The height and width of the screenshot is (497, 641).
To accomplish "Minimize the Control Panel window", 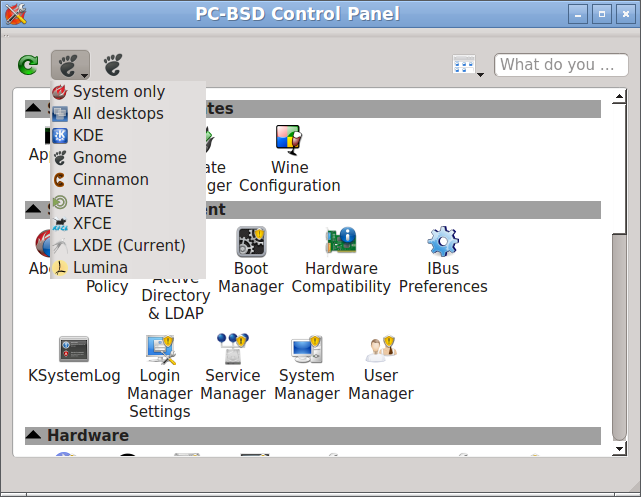I will (578, 14).
